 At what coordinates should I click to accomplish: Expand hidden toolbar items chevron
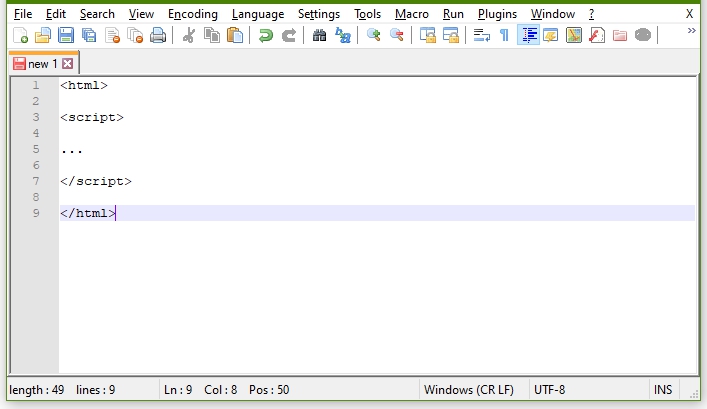(x=692, y=31)
